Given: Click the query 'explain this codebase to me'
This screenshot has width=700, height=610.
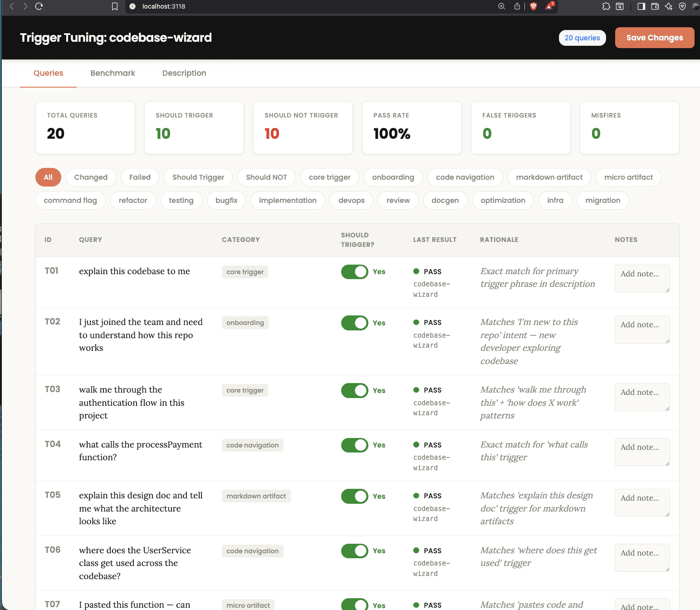Looking at the screenshot, I should pyautogui.click(x=134, y=271).
